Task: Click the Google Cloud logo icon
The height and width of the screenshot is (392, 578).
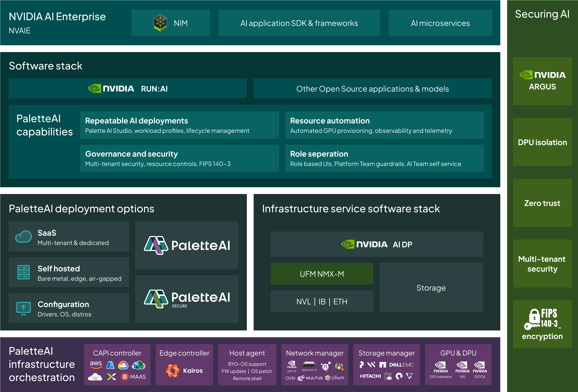Action: click(x=123, y=365)
